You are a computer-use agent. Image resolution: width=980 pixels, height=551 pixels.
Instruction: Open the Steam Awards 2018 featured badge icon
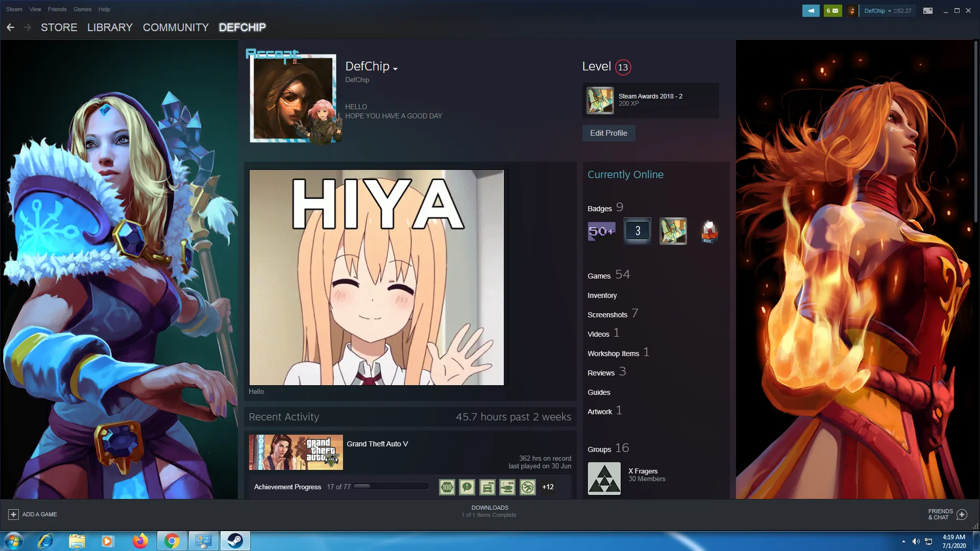pyautogui.click(x=600, y=100)
